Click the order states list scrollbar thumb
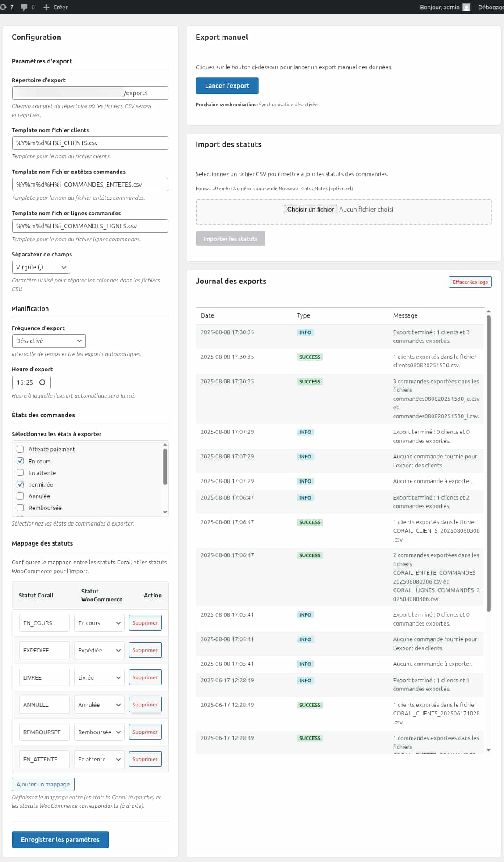 tap(165, 467)
